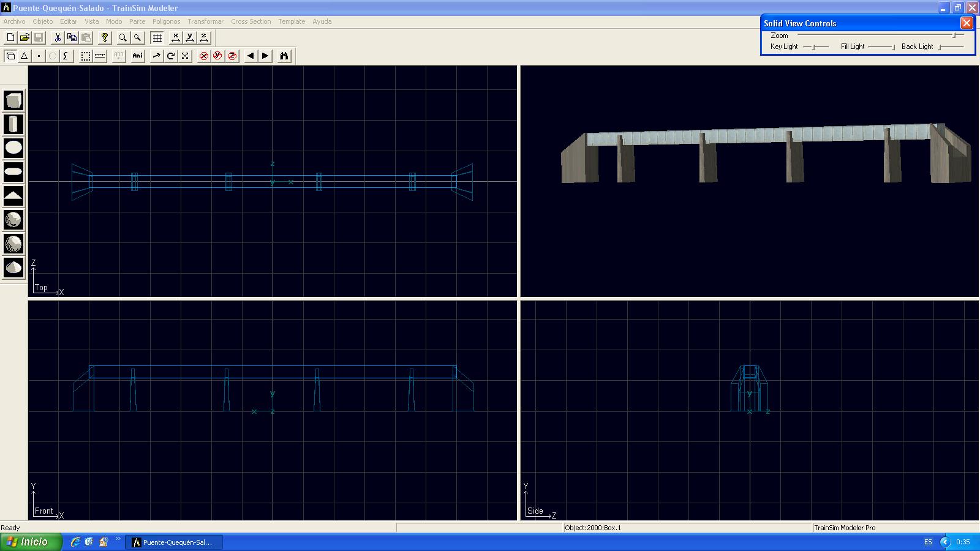Screen dimensions: 980x551
Task: Close the Solid View Controls panel
Action: (x=966, y=23)
